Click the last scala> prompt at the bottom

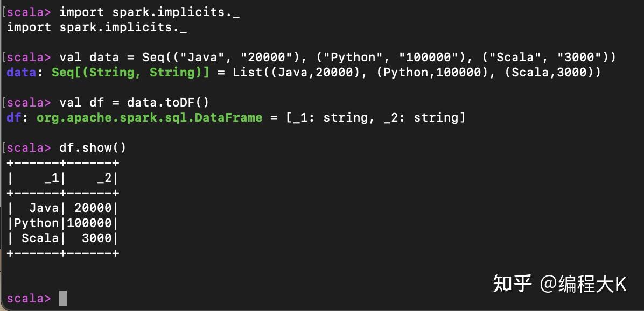(x=29, y=298)
